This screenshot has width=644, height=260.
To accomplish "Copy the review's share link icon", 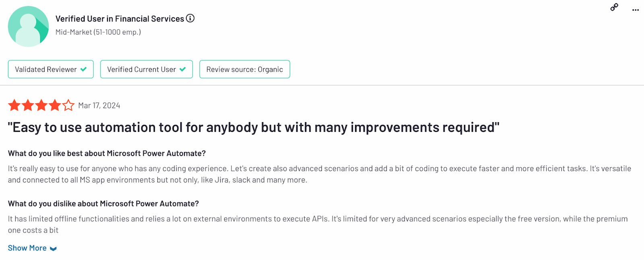I will [613, 8].
